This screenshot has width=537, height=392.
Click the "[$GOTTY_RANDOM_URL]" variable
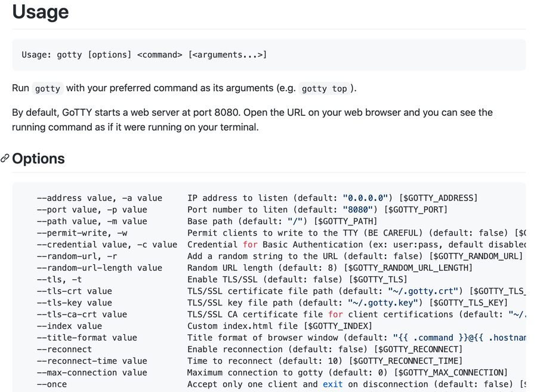[476, 256]
